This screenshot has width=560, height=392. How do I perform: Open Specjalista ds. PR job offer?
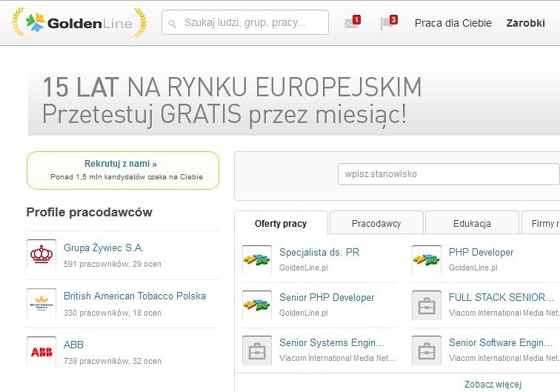(319, 252)
